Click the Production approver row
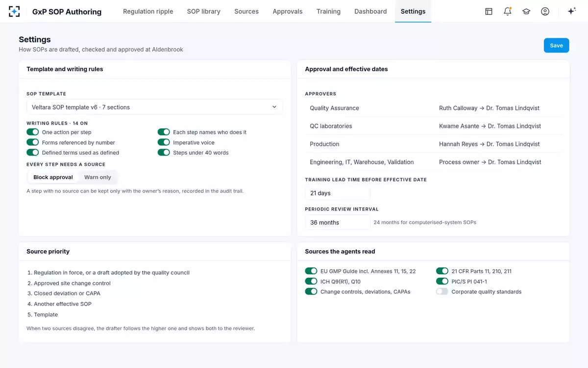This screenshot has width=588, height=368. point(433,144)
